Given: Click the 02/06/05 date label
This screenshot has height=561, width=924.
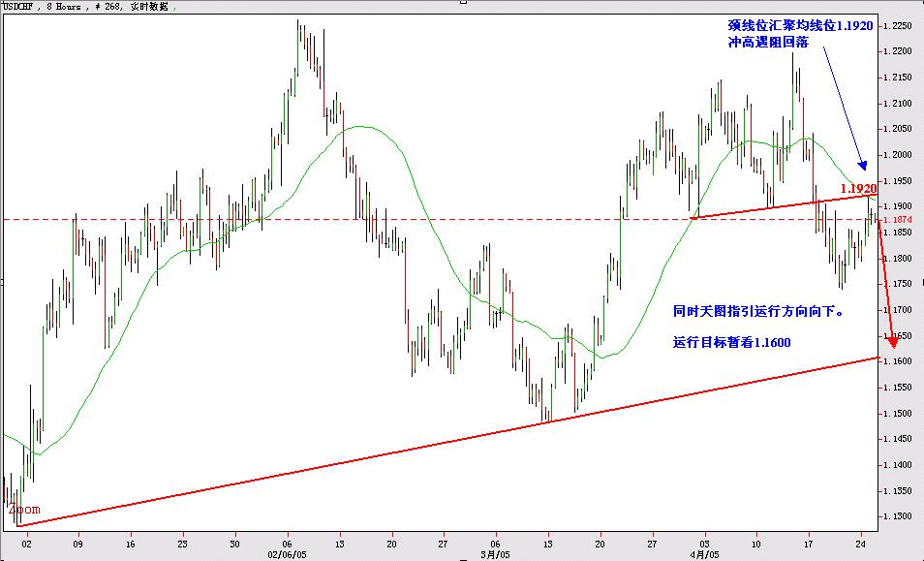Looking at the screenshot, I should [x=286, y=554].
